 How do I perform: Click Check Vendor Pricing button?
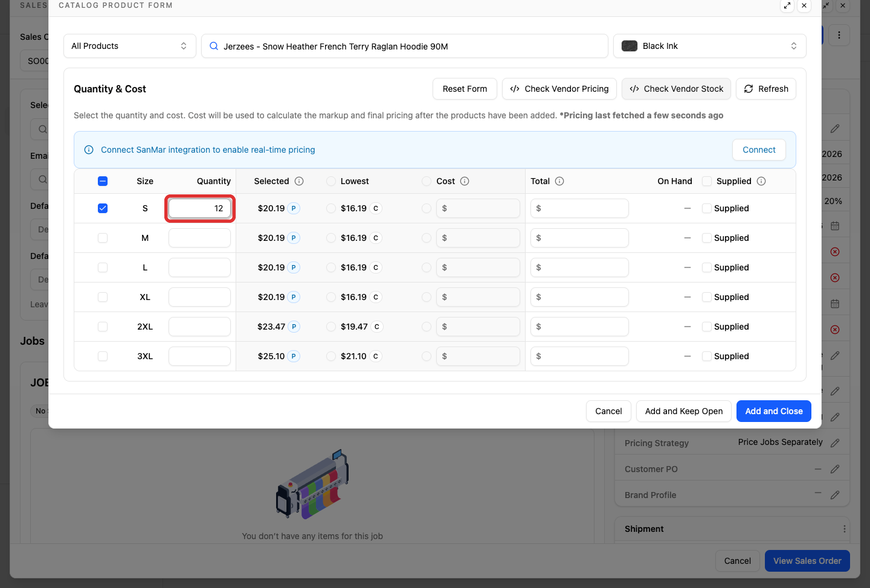[559, 89]
